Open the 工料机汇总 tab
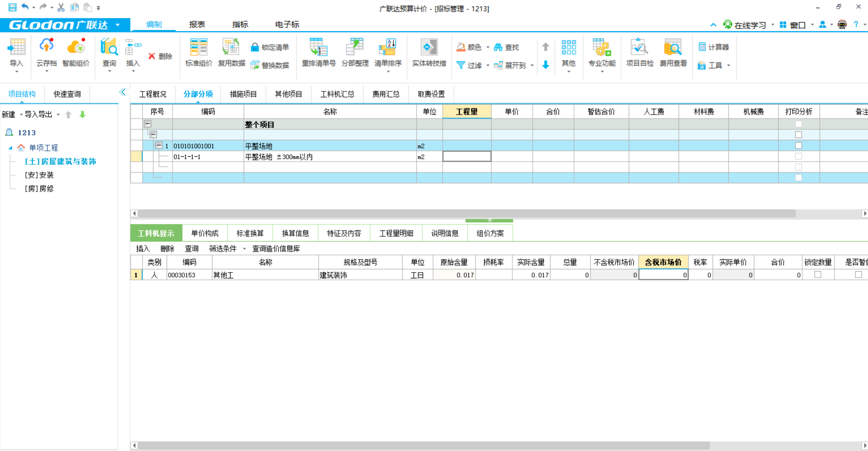Viewport: 868px width, 451px height. [338, 94]
